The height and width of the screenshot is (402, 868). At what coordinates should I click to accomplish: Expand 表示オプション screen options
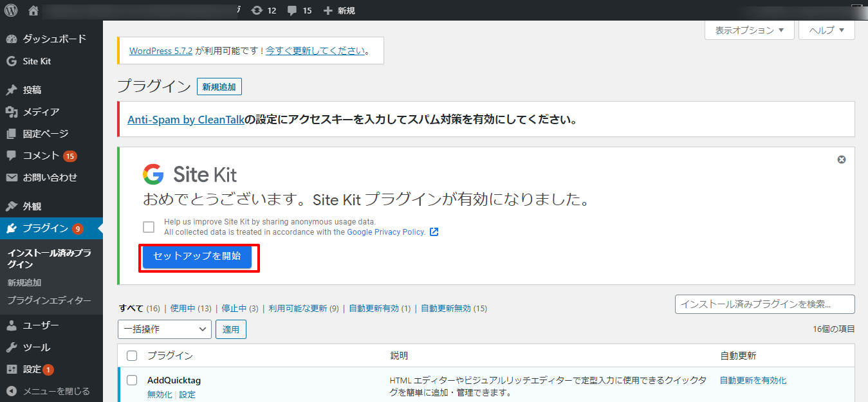750,30
